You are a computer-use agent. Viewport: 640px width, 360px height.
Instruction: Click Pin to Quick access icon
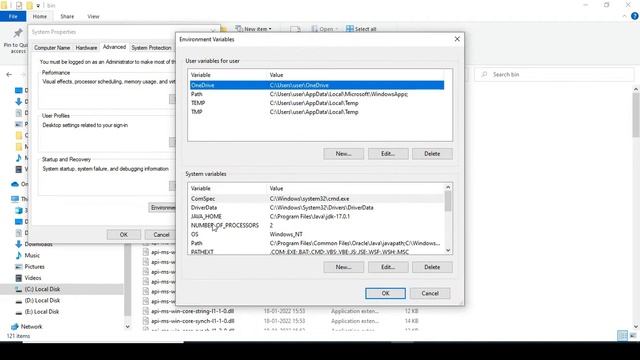pos(17,41)
